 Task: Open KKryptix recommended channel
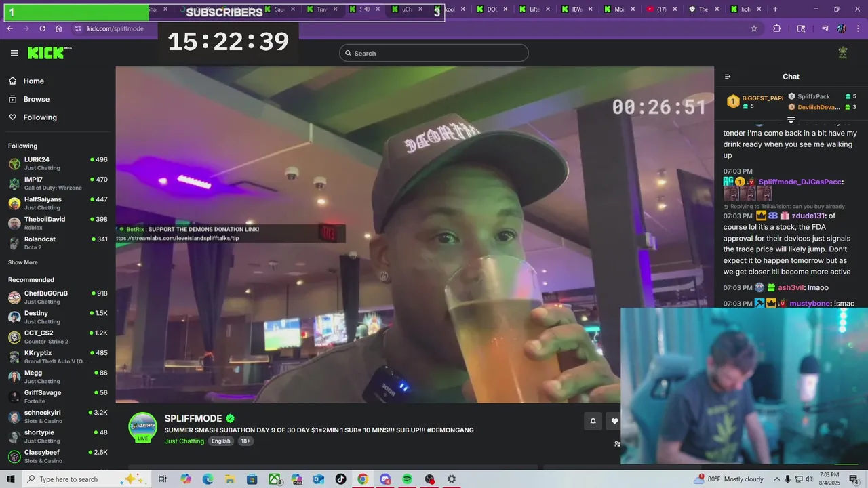58,357
